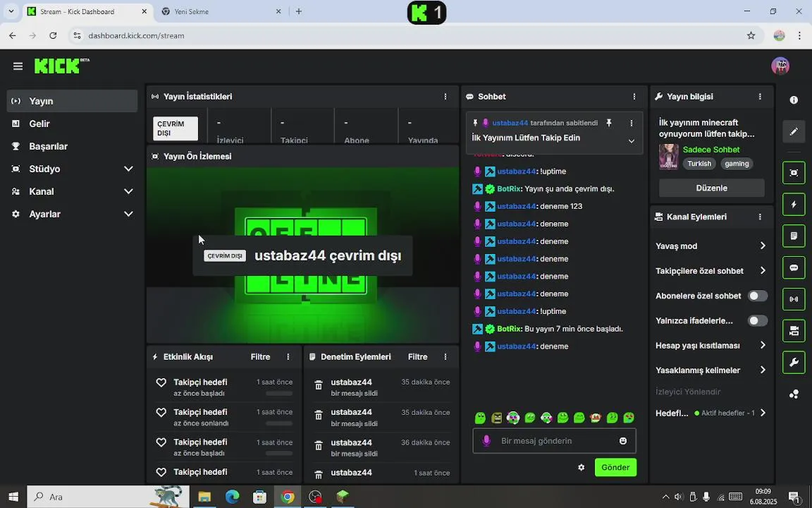Screen dimensions: 812x508
Task: Open Yasaklanmış kelimeler arrow
Action: pyautogui.click(x=763, y=370)
